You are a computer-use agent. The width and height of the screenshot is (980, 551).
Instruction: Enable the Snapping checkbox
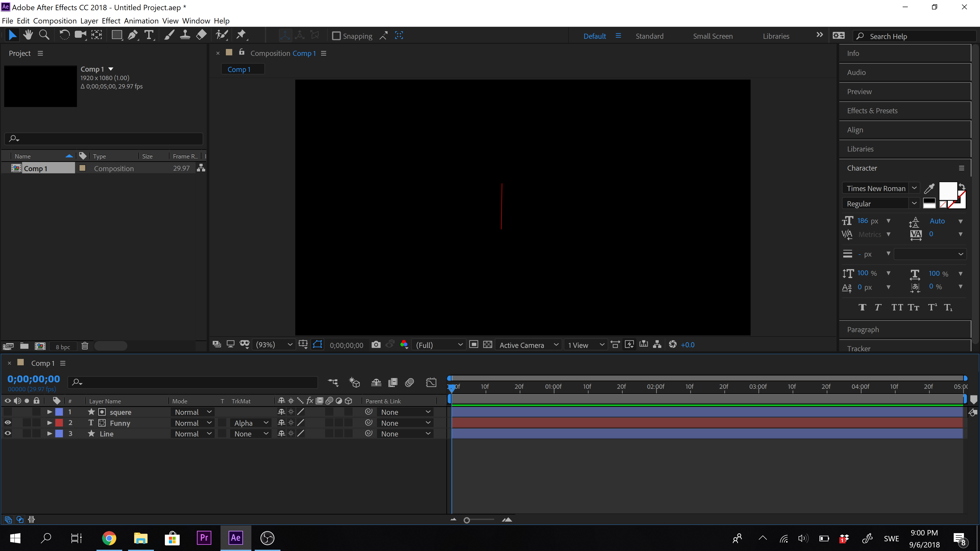pos(336,36)
